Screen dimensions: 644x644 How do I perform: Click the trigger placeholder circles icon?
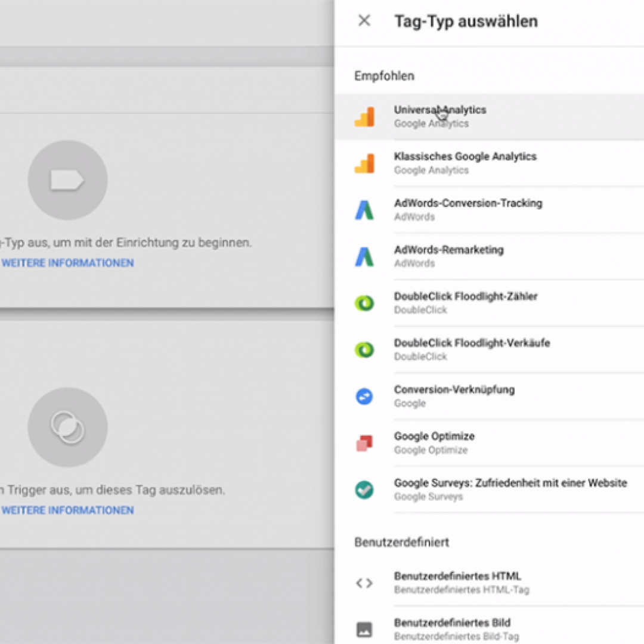click(x=67, y=427)
